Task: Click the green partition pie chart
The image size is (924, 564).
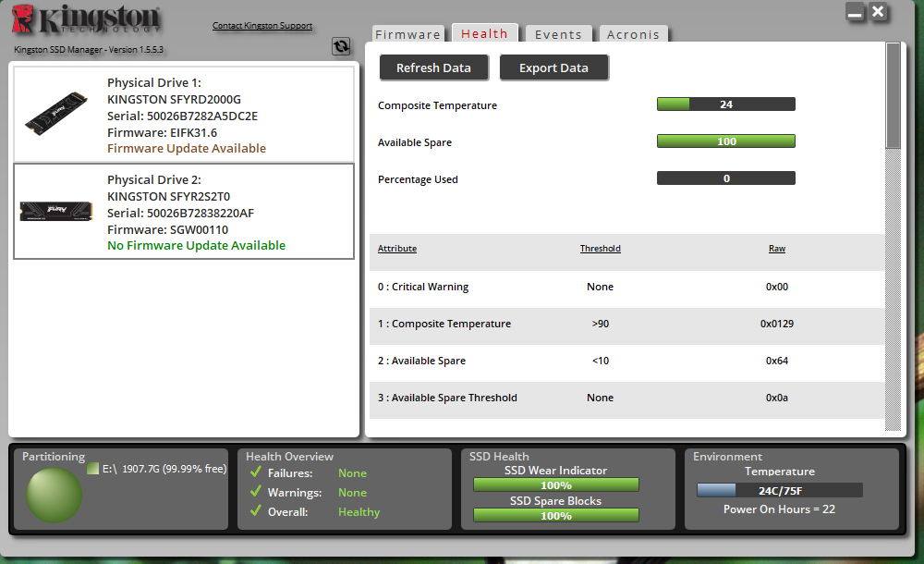Action: pos(54,495)
